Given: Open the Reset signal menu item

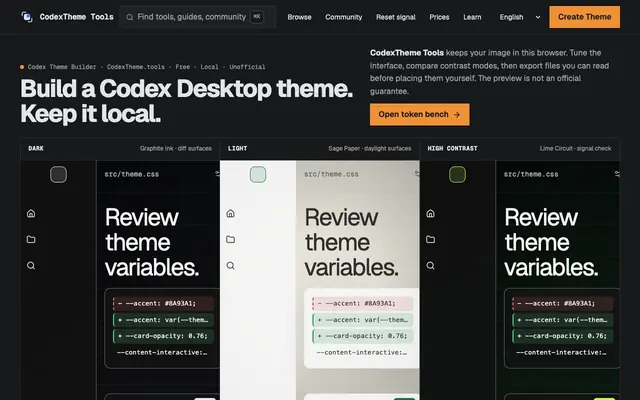Looking at the screenshot, I should [396, 17].
